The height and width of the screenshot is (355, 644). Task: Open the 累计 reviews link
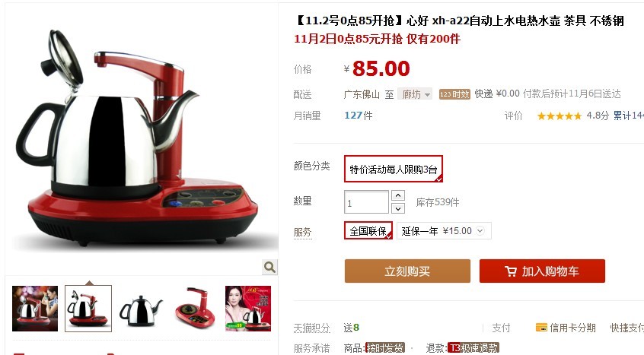[628, 116]
